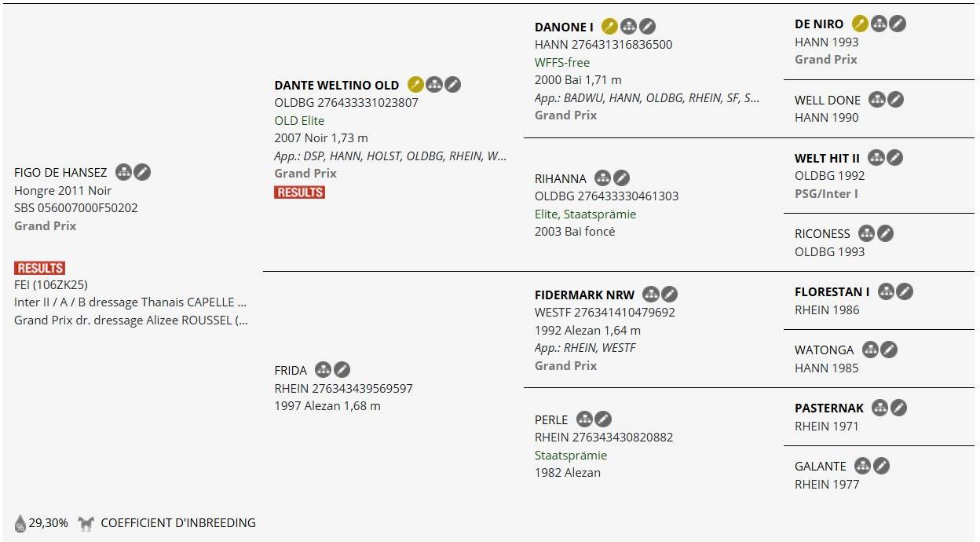Open pedigree tree icon for WATONGA

pos(869,350)
